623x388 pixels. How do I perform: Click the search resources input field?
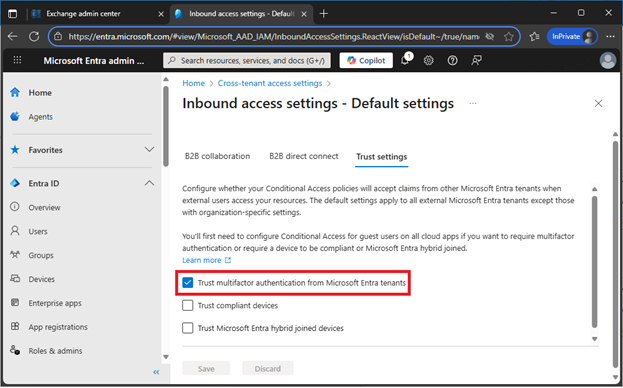coord(247,60)
